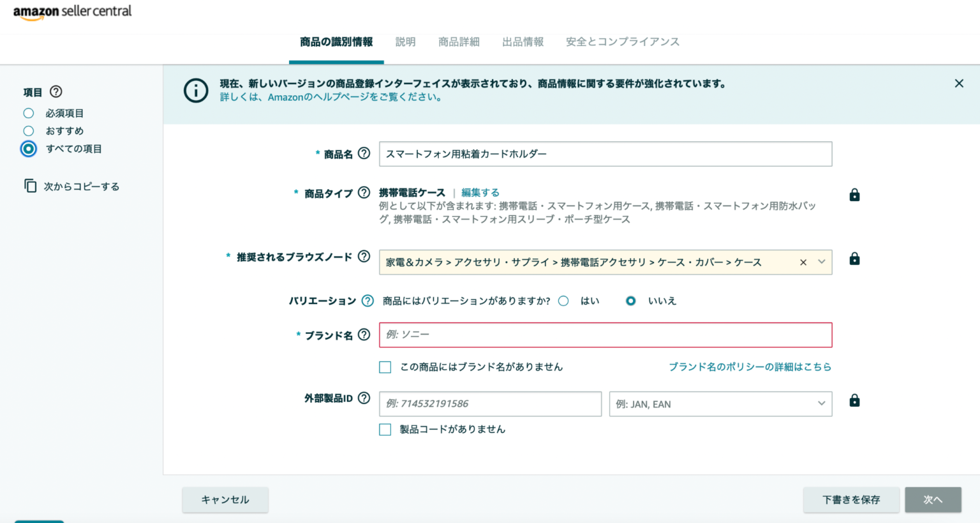
Task: Open the help icon beside 項目 in sidebar
Action: coord(56,92)
